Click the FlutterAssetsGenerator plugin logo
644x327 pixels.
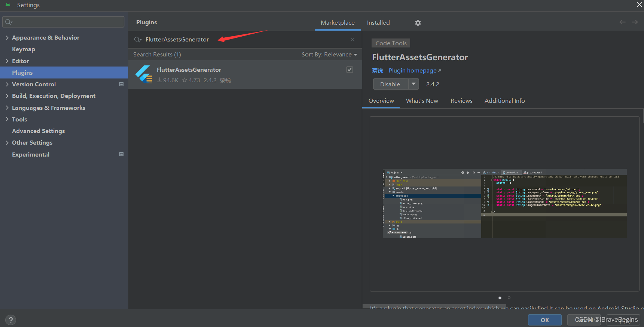[144, 74]
